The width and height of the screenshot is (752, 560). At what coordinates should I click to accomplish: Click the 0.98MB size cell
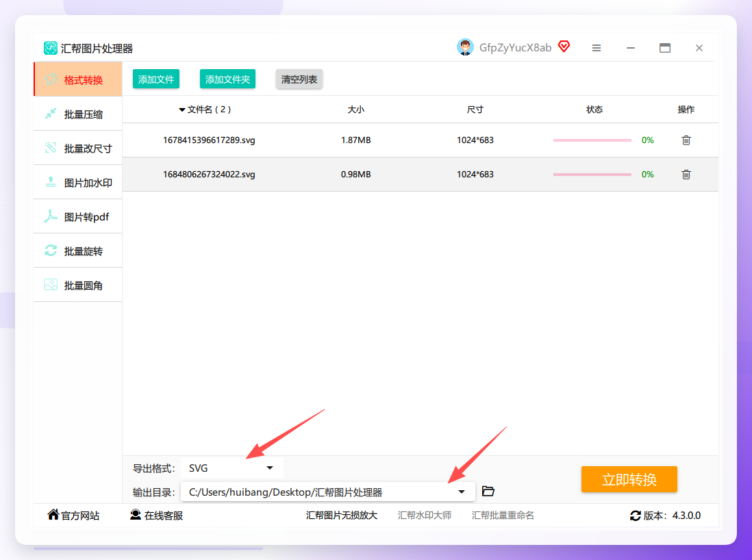click(356, 174)
